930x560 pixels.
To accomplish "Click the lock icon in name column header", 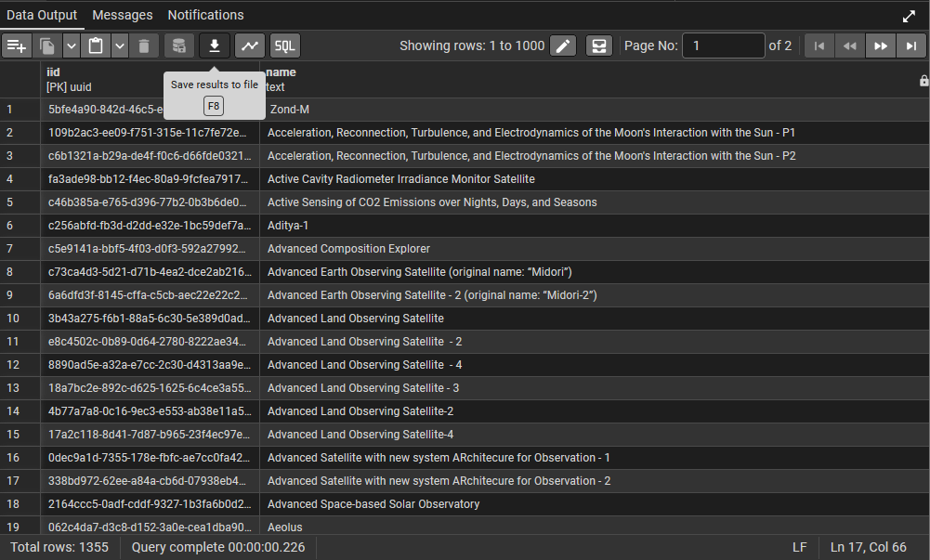I will tap(924, 81).
